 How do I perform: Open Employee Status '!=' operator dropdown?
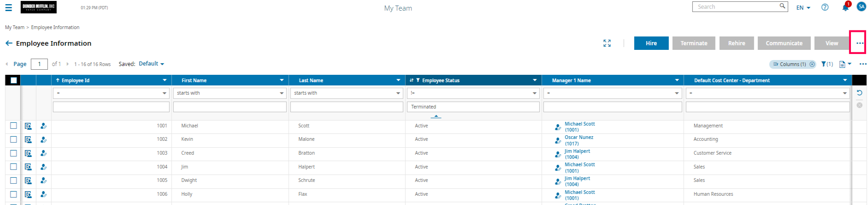coord(473,93)
